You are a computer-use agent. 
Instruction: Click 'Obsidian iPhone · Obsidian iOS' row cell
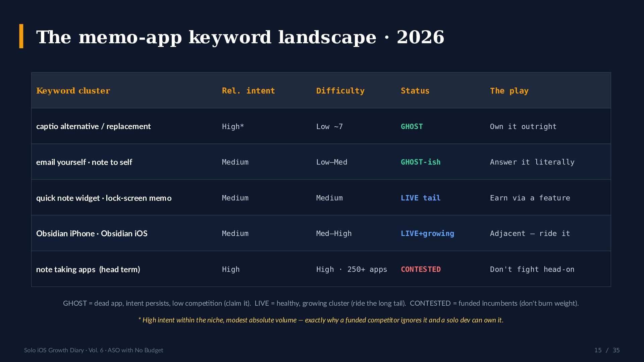tap(92, 234)
